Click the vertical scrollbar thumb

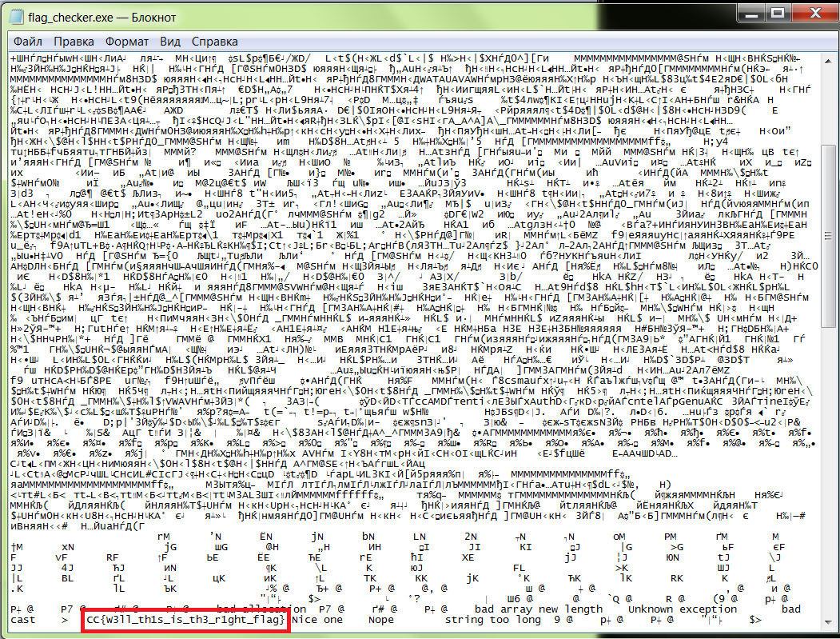coord(828,236)
